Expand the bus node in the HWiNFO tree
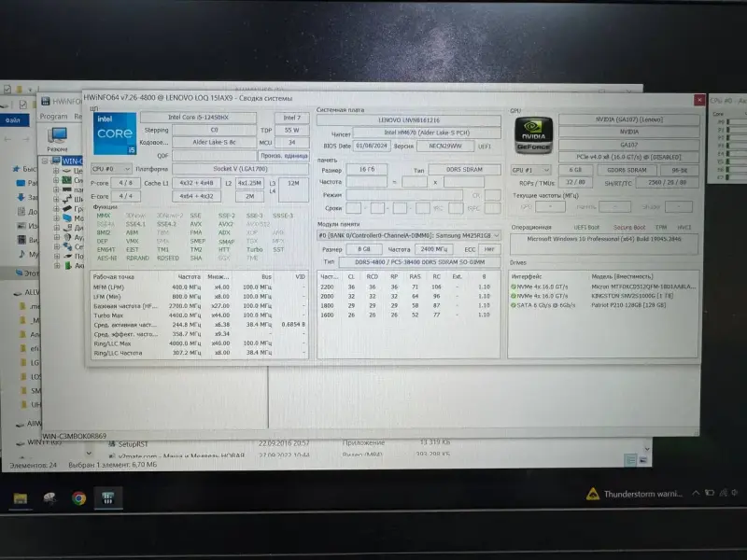This screenshot has width=747, height=560. [56, 199]
